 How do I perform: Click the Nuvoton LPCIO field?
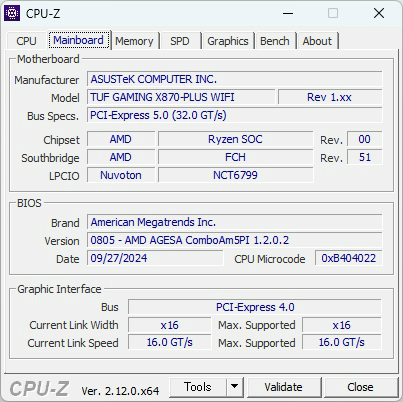tap(121, 175)
